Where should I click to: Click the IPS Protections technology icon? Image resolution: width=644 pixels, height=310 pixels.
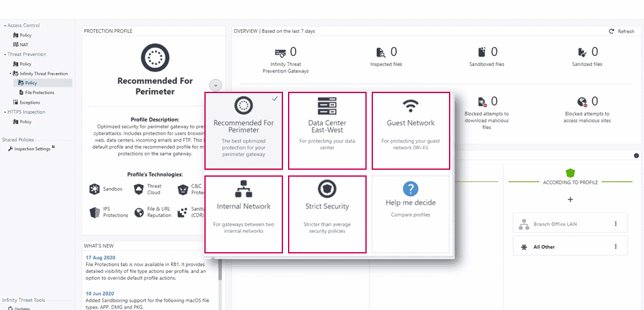click(94, 213)
